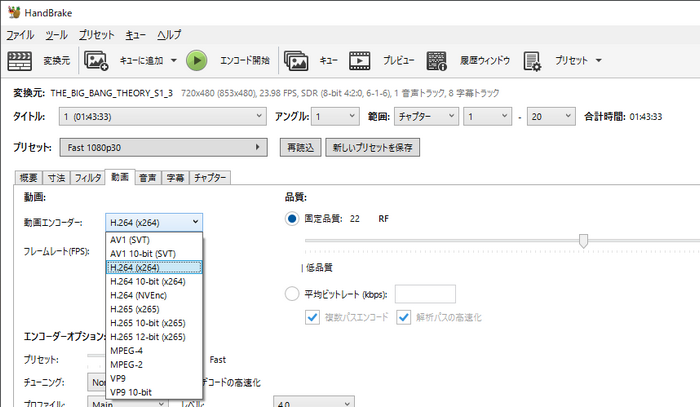Open the queue via the キュー image-stack icon

click(x=296, y=61)
